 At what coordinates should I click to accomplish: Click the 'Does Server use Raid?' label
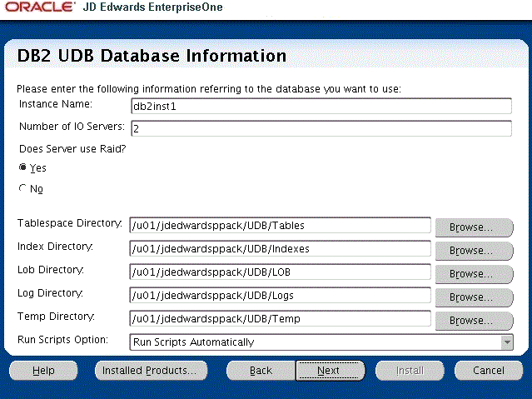tap(72, 149)
